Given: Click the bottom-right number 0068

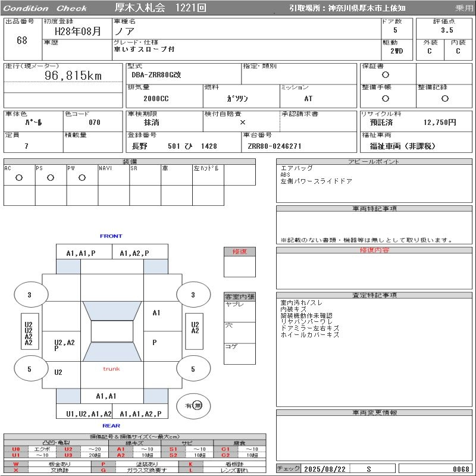Looking at the screenshot, I should pos(461,469).
